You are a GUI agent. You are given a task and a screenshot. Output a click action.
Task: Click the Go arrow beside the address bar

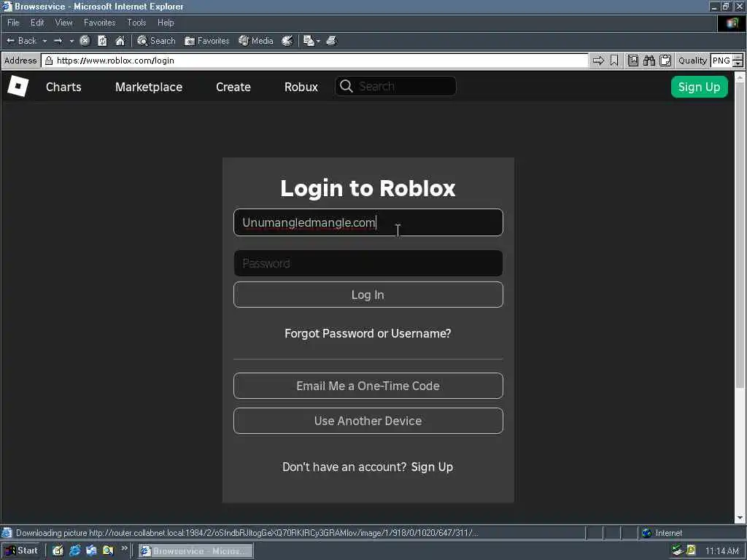tap(598, 61)
